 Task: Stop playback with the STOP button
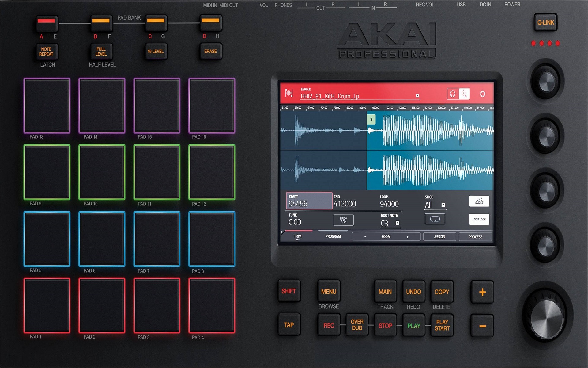[x=385, y=325]
